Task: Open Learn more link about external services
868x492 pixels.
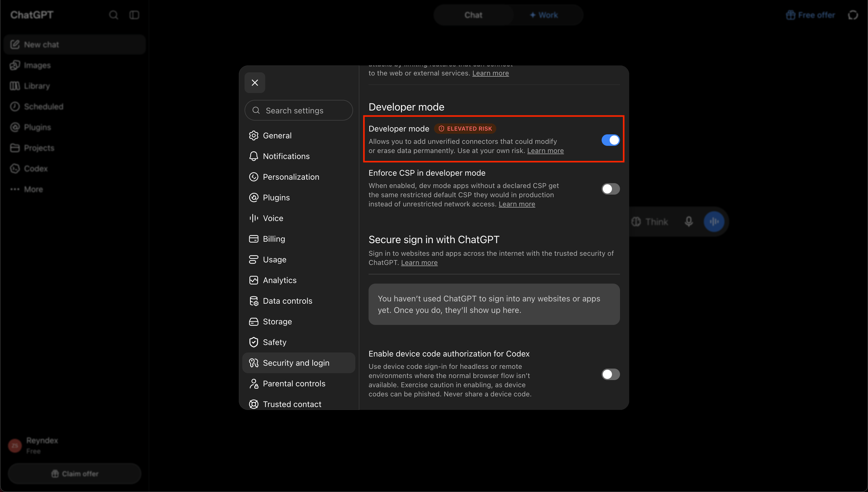Action: (x=490, y=73)
